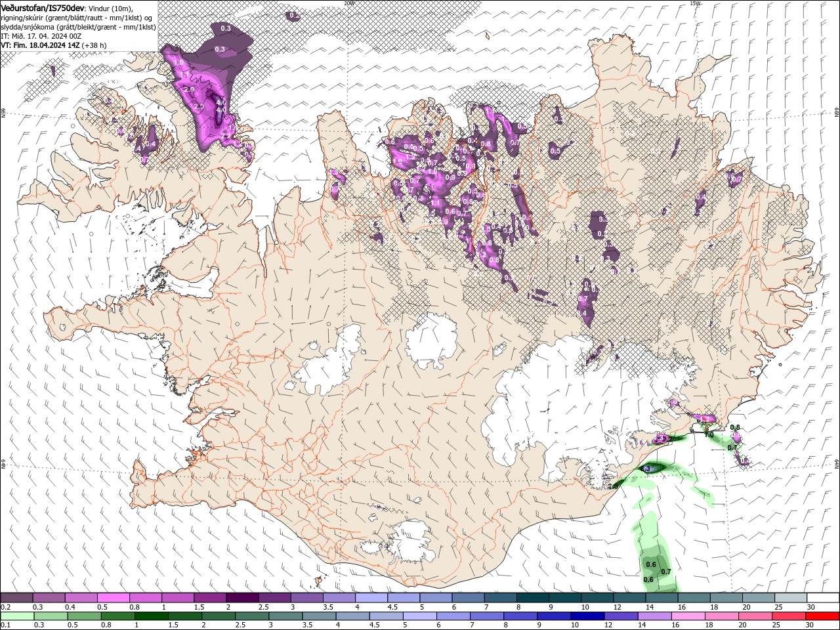The image size is (840, 630).
Task: Click the '15W' longitude label at top
Action: coord(695,3)
